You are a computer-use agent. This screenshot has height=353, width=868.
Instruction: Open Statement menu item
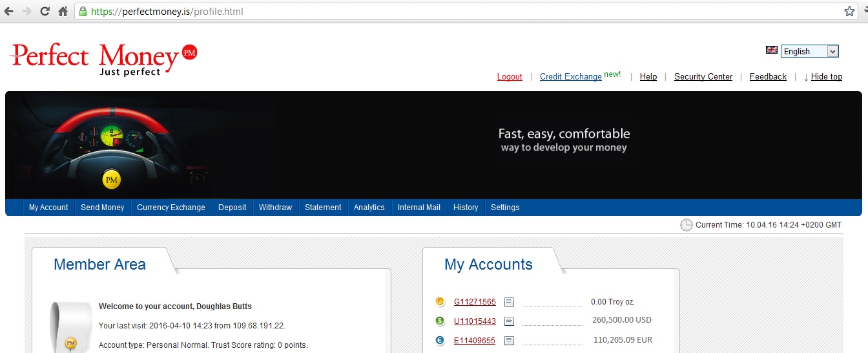(x=323, y=208)
